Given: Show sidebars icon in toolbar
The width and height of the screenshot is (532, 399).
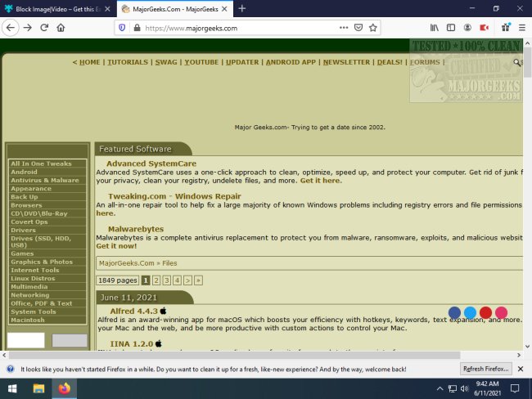Looking at the screenshot, I should [x=451, y=28].
